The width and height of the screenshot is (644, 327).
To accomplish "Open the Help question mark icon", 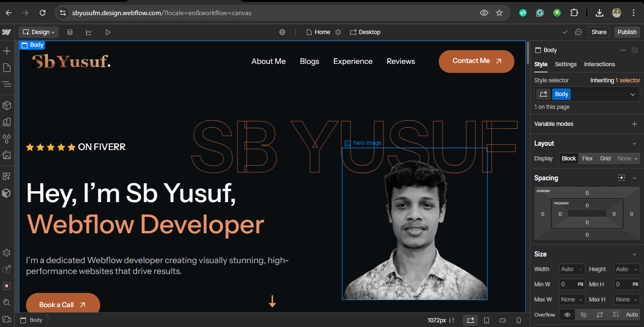I will [x=7, y=269].
